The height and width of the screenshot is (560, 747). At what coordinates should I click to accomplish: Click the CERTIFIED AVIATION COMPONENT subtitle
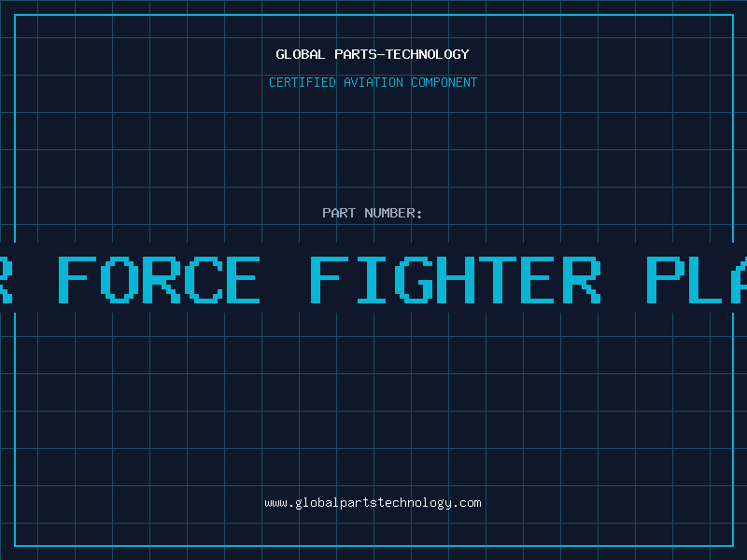coord(373,82)
